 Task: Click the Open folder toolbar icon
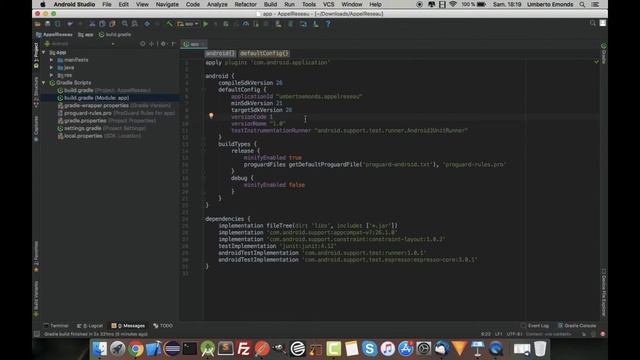[38, 24]
